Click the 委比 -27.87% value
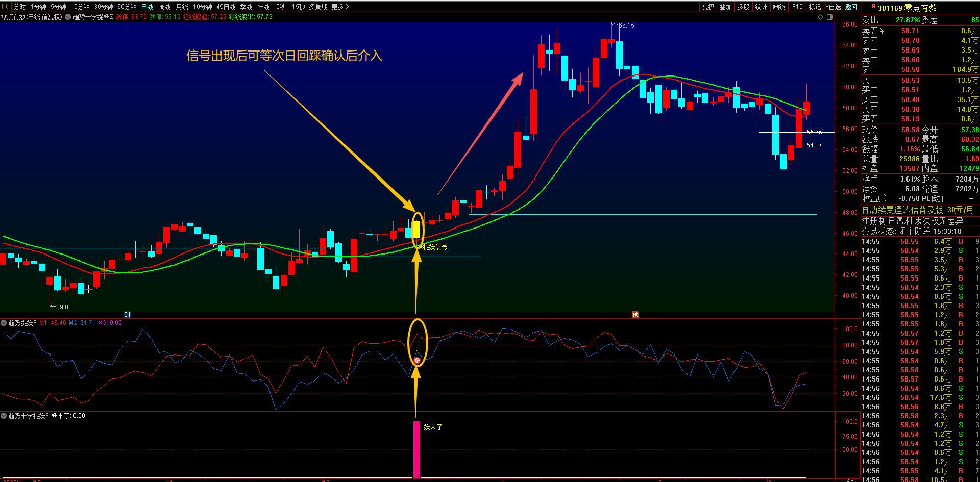 (x=907, y=20)
